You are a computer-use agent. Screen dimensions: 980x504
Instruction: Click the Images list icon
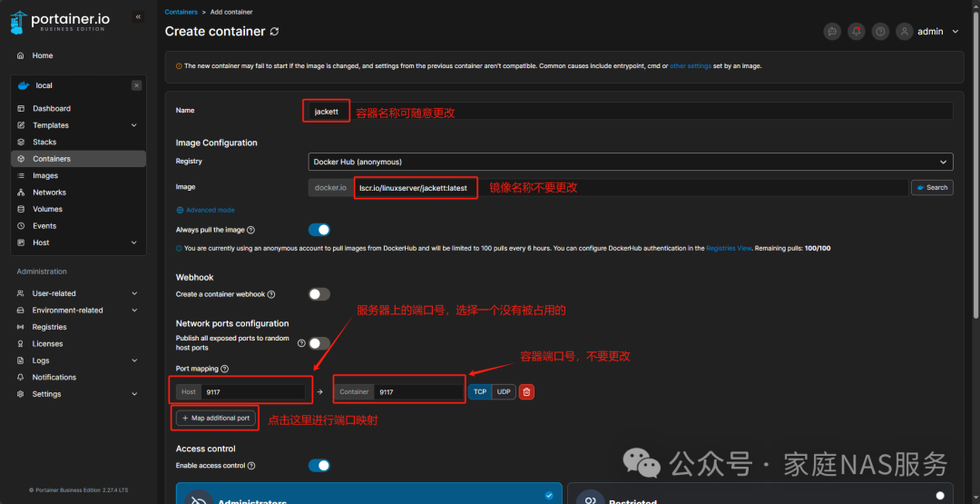click(x=21, y=175)
